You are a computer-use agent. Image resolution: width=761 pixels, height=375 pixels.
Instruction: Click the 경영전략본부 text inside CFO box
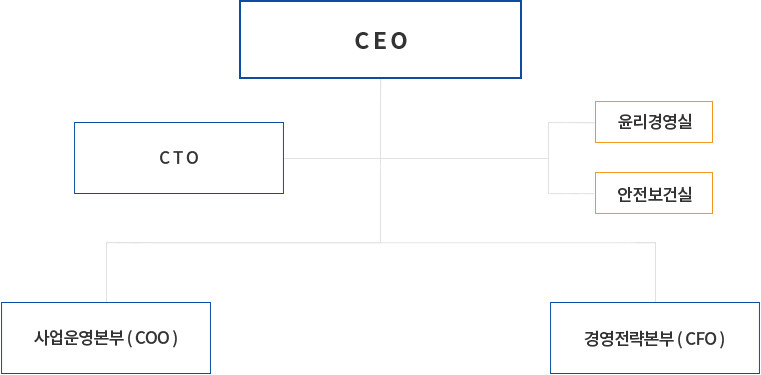[629, 338]
